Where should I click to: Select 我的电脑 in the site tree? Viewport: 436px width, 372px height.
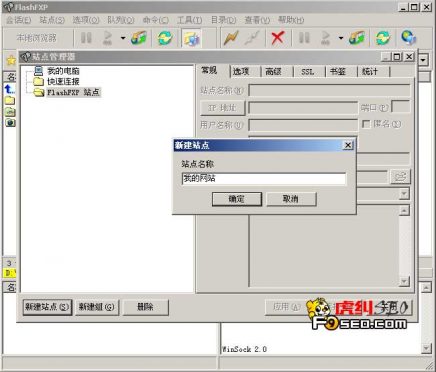point(63,71)
